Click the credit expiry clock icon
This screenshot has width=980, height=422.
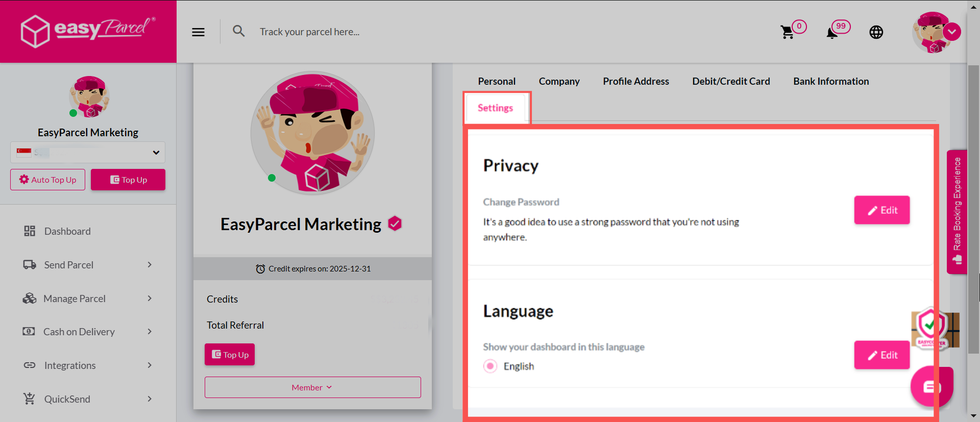[x=260, y=269]
